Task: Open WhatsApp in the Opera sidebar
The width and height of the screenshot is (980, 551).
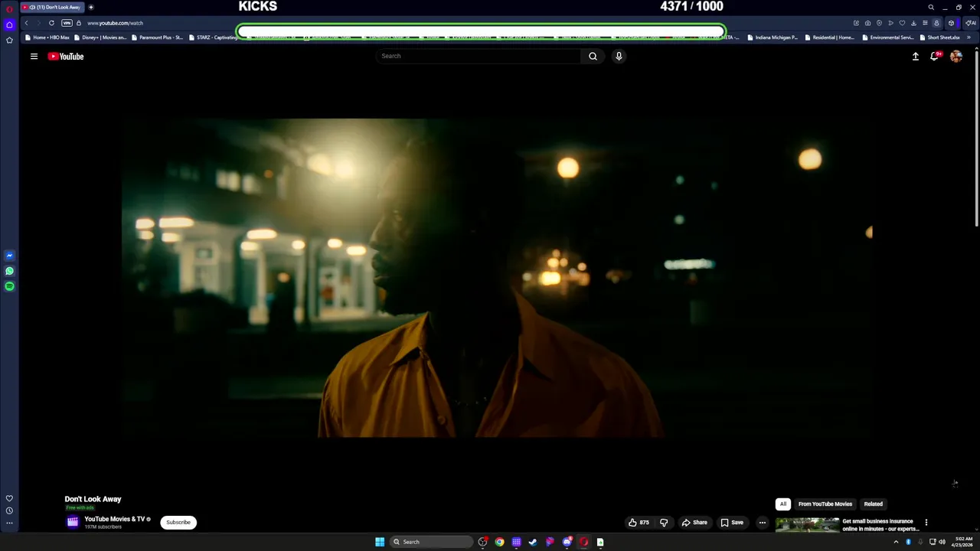Action: click(x=9, y=271)
